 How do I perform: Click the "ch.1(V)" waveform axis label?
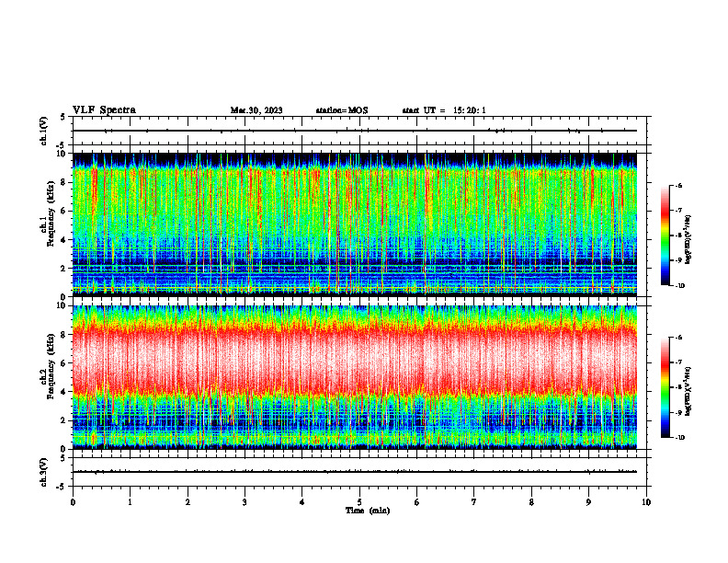point(43,131)
